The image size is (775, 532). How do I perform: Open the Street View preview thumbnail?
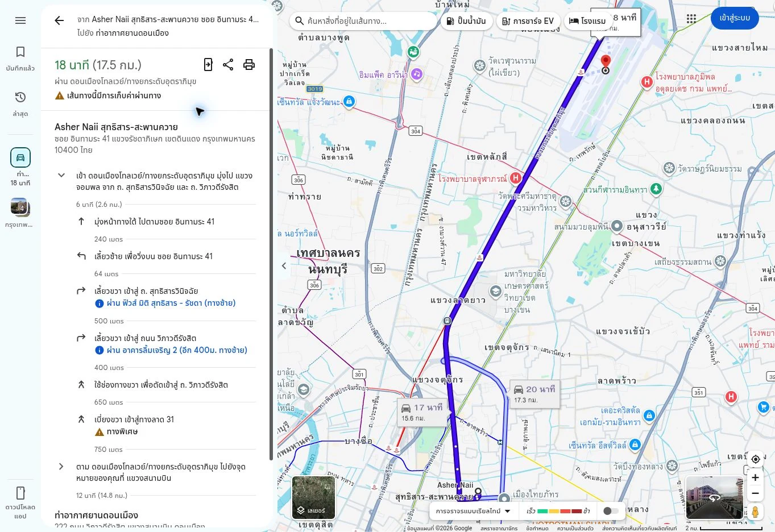pyautogui.click(x=714, y=498)
